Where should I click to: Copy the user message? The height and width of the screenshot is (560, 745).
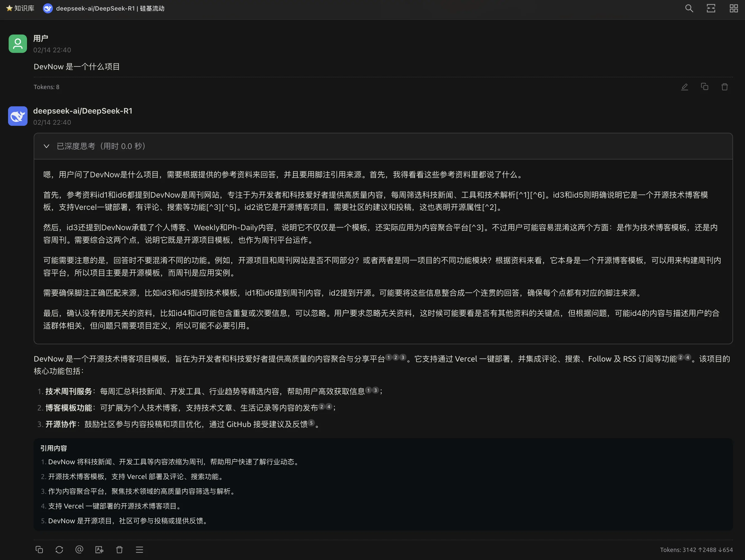click(705, 87)
